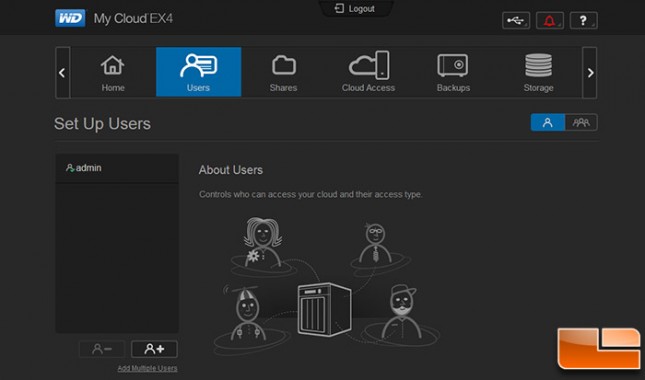
Task: Select the admin user in list
Action: [x=117, y=168]
